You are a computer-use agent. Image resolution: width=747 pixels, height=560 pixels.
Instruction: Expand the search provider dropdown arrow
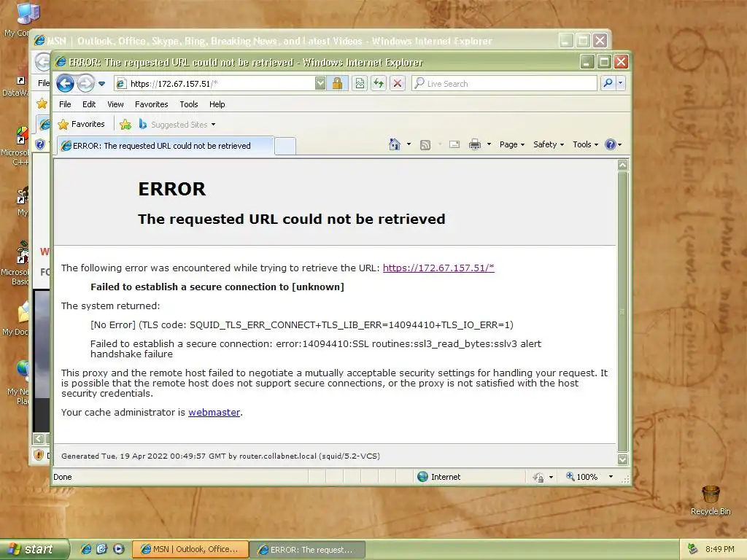point(620,83)
